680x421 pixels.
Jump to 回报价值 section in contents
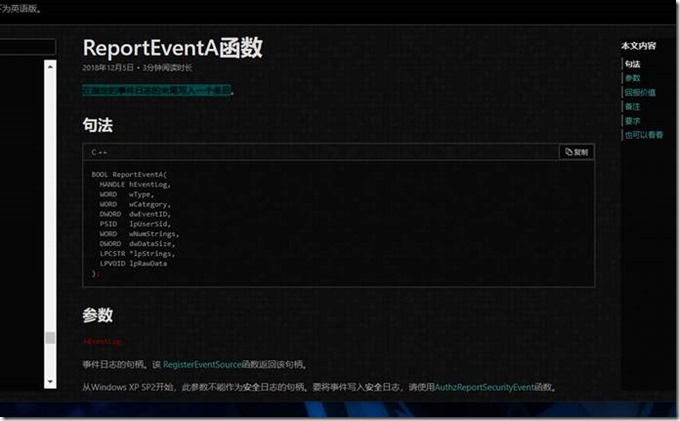tap(640, 92)
